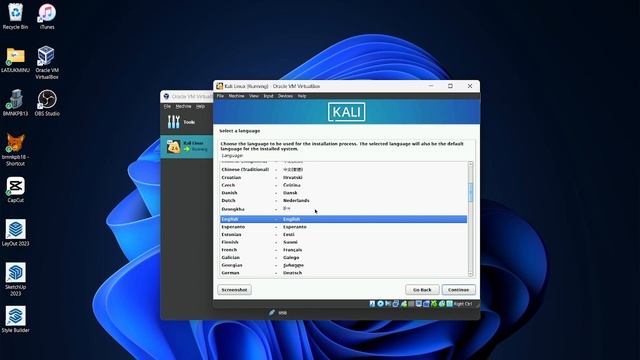Select Esperanto in the language list

tap(343, 227)
